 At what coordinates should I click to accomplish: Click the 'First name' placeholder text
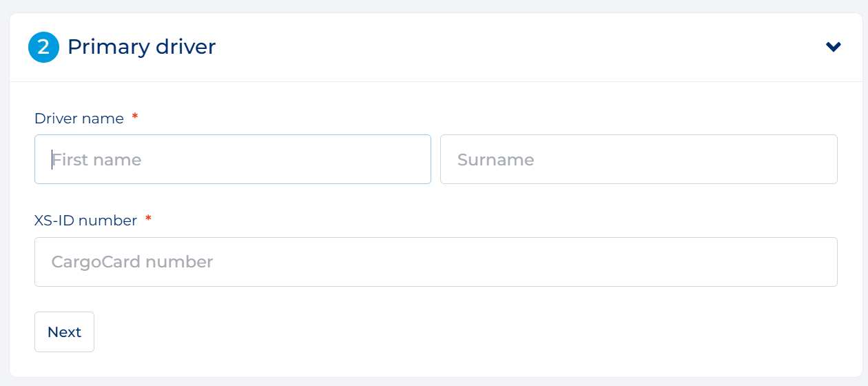(x=96, y=160)
